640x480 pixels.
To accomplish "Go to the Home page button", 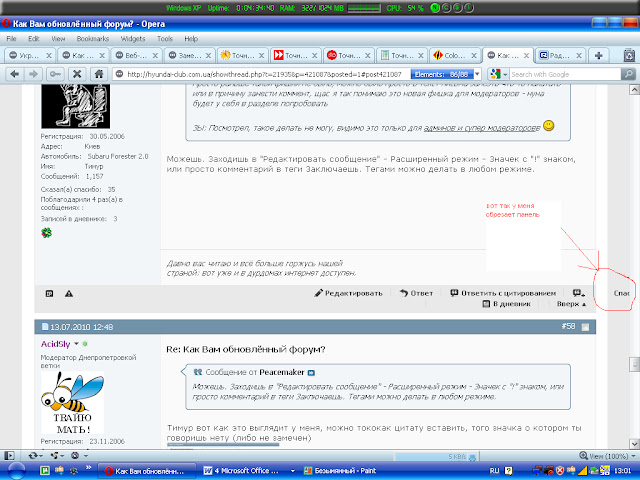I will coord(99,74).
